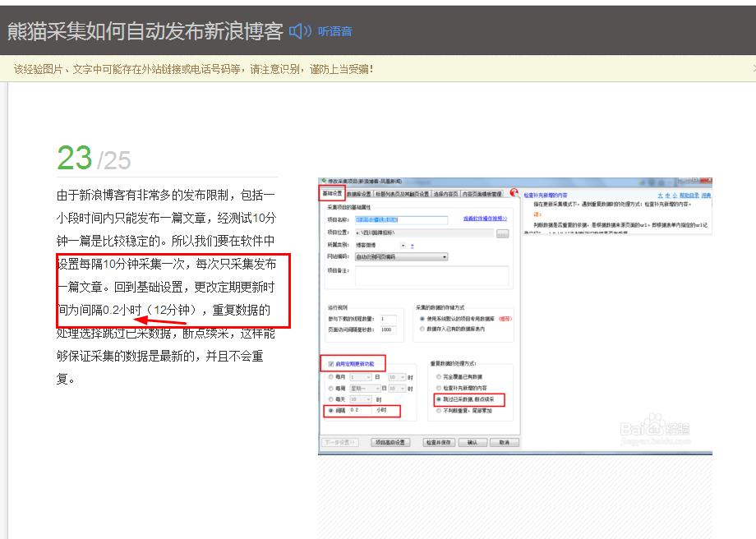Viewport: 756px width, 539px height.
Task: Select 不判断重复 尾部累加 radio option
Action: [x=439, y=411]
